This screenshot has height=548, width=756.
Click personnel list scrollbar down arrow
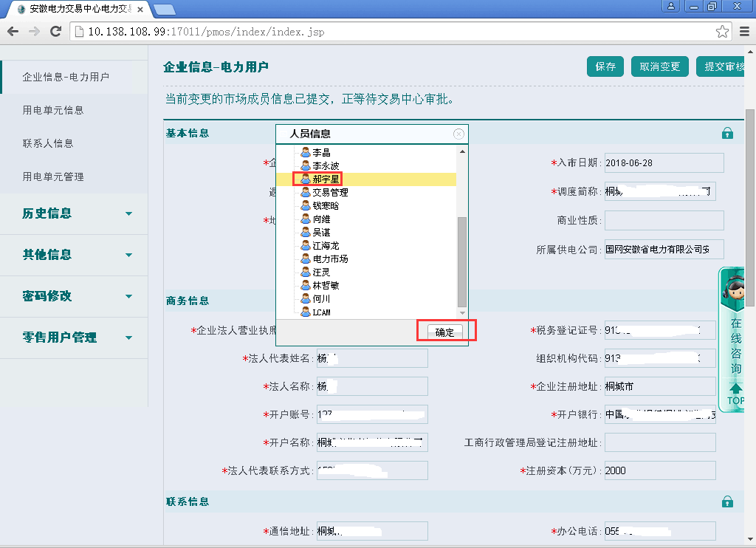click(462, 313)
